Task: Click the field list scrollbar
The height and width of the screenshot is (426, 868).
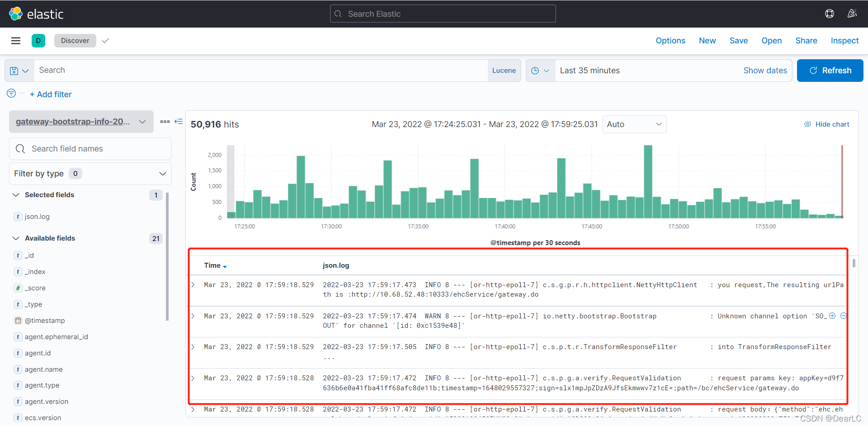Action: pos(167,256)
